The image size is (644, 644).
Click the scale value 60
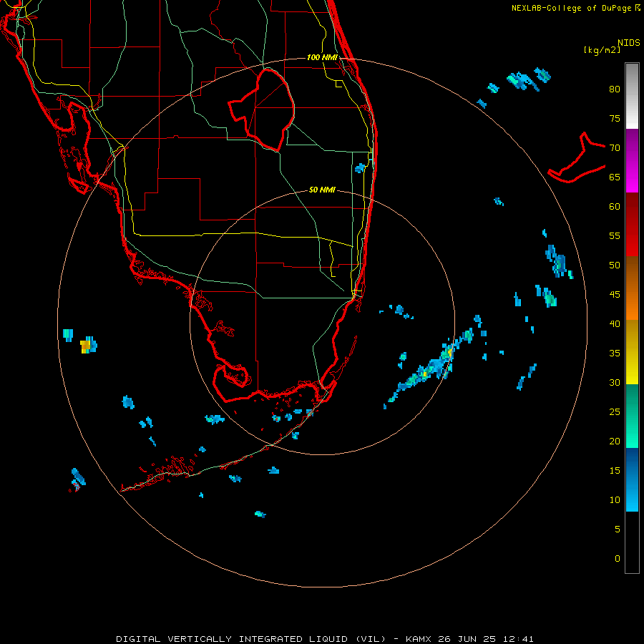click(615, 207)
